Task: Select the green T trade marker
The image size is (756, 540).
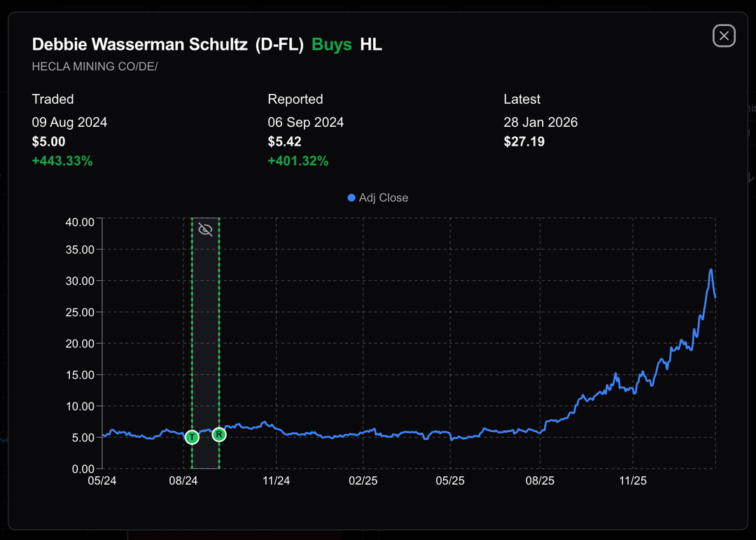Action: 192,437
